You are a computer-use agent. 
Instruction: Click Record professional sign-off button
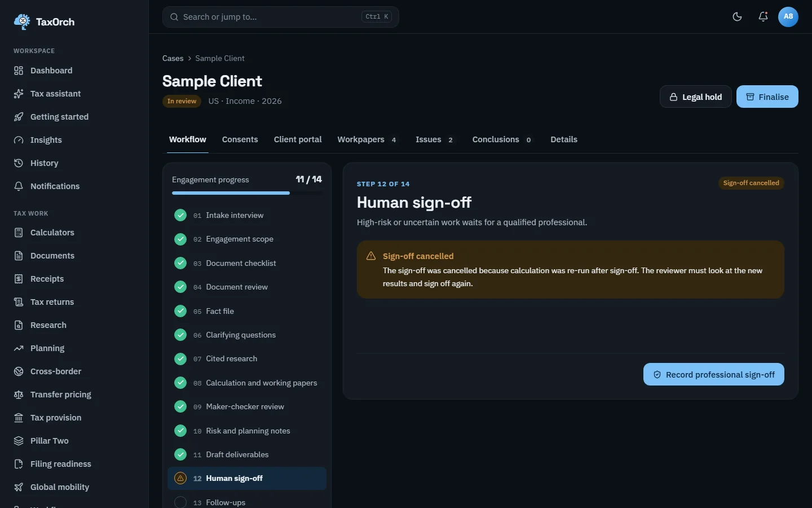tap(714, 375)
